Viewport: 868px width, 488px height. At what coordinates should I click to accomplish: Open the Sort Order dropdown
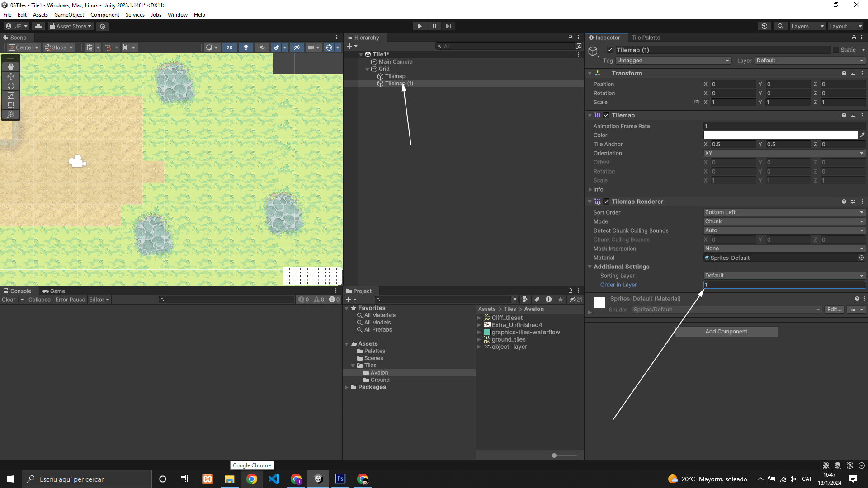[x=784, y=212]
